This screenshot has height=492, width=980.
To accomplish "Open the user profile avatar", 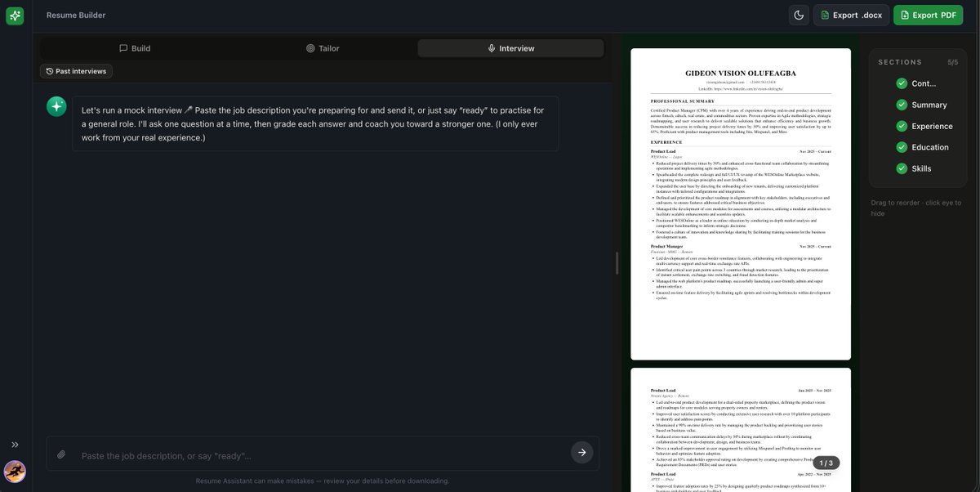I will 15,471.
